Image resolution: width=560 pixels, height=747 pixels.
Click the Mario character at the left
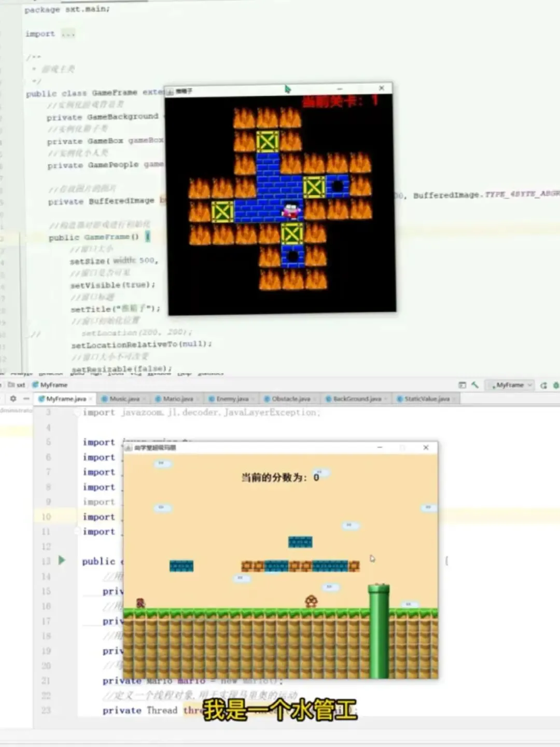(x=140, y=603)
